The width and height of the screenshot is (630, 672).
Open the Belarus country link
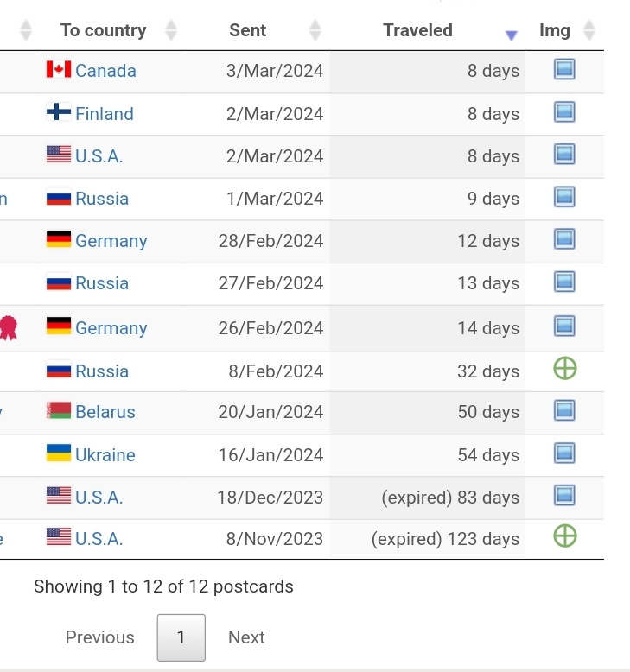click(x=105, y=412)
